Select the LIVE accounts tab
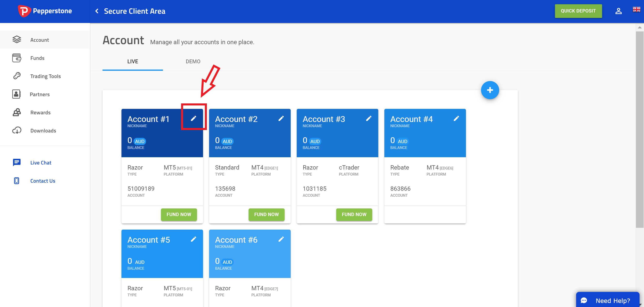The height and width of the screenshot is (307, 644). coord(132,61)
